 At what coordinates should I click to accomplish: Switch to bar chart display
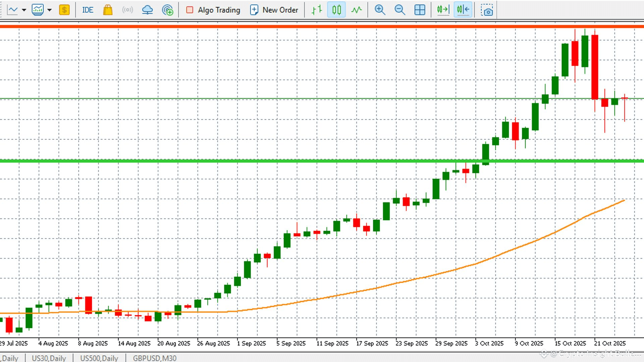coord(317,10)
